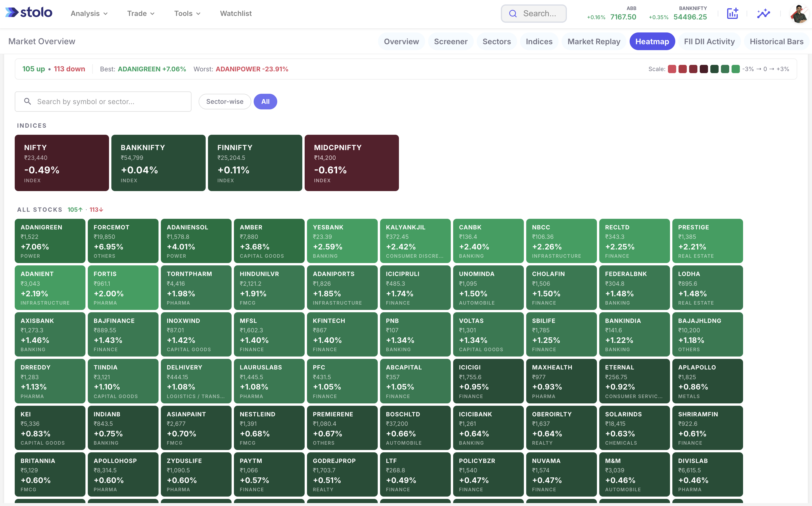The height and width of the screenshot is (506, 812).
Task: Click the ABB ticker quote
Action: click(611, 13)
